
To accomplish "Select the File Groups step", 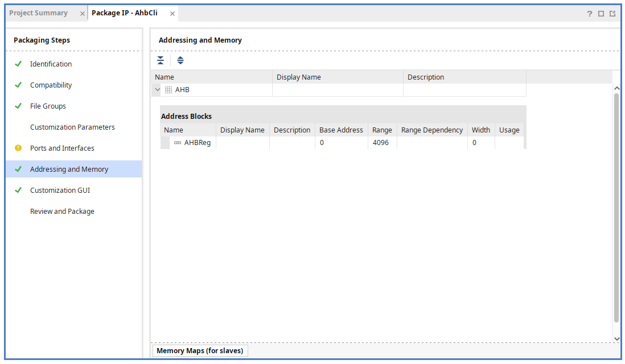I will (x=48, y=106).
